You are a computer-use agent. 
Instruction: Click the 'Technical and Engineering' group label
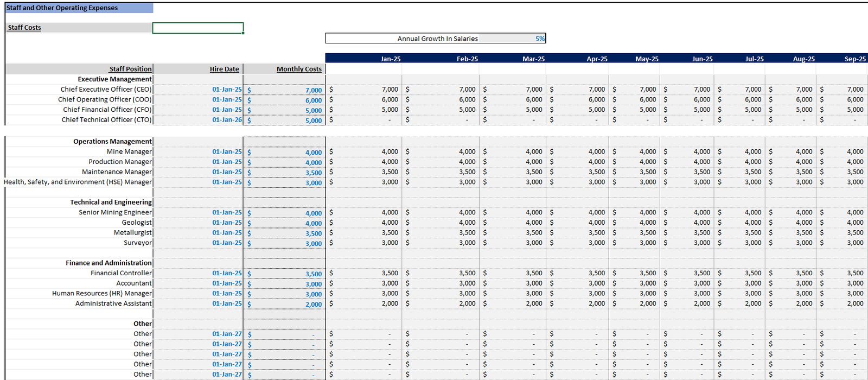tap(111, 202)
